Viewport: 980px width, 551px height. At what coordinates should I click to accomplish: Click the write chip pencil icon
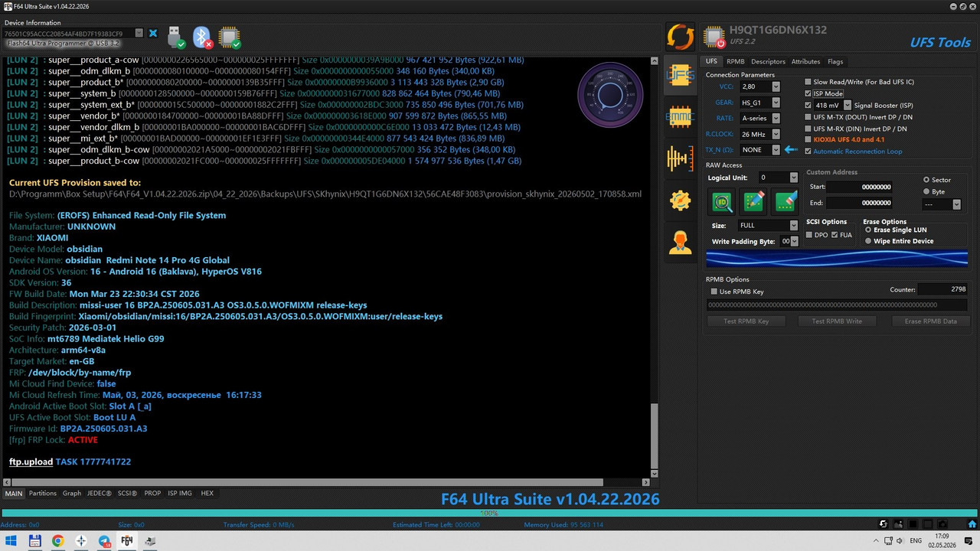[754, 201]
